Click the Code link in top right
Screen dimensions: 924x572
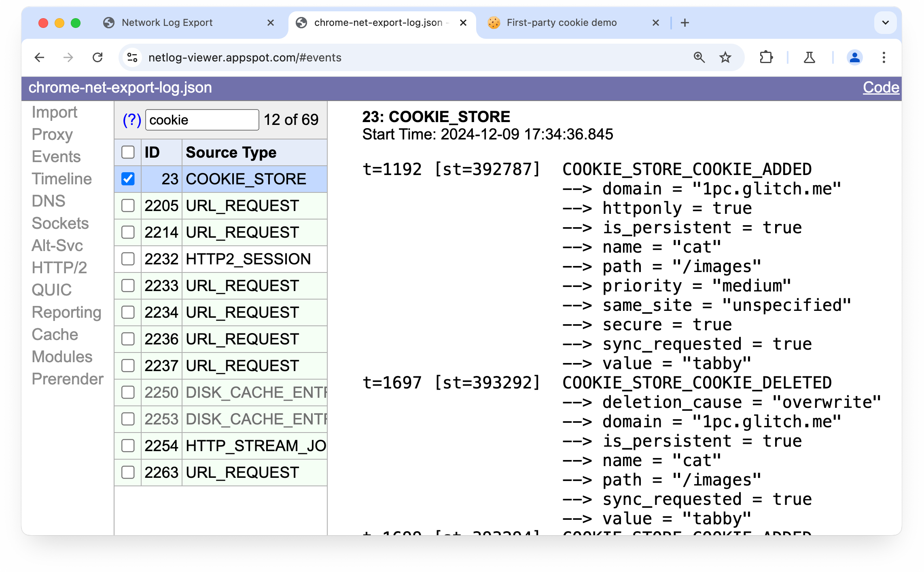(881, 87)
